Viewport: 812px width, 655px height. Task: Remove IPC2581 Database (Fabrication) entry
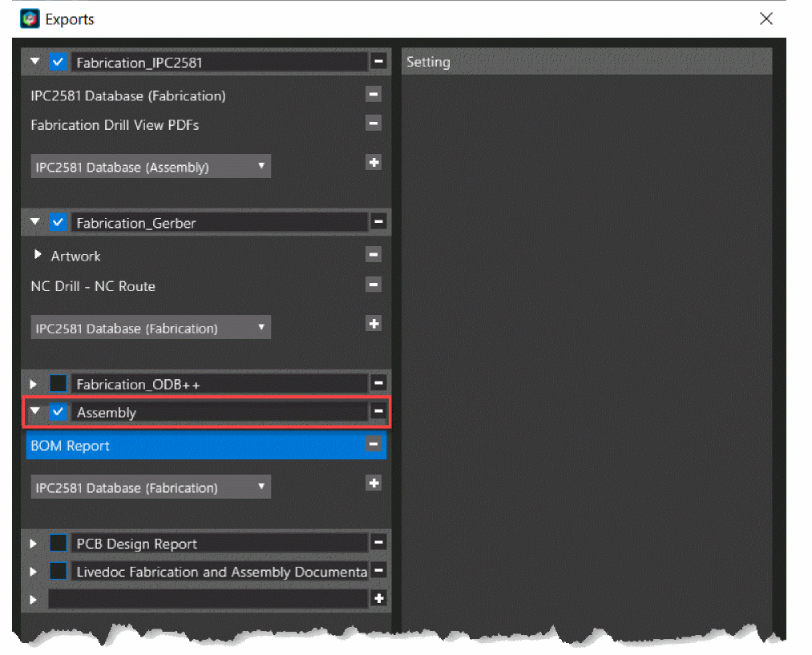tap(374, 95)
